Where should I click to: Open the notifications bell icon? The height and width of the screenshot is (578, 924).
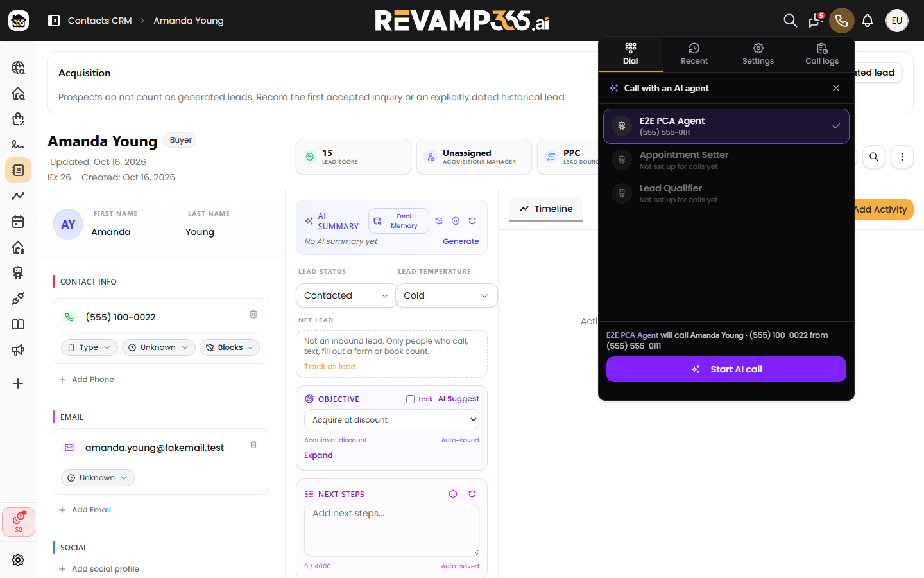pyautogui.click(x=868, y=21)
